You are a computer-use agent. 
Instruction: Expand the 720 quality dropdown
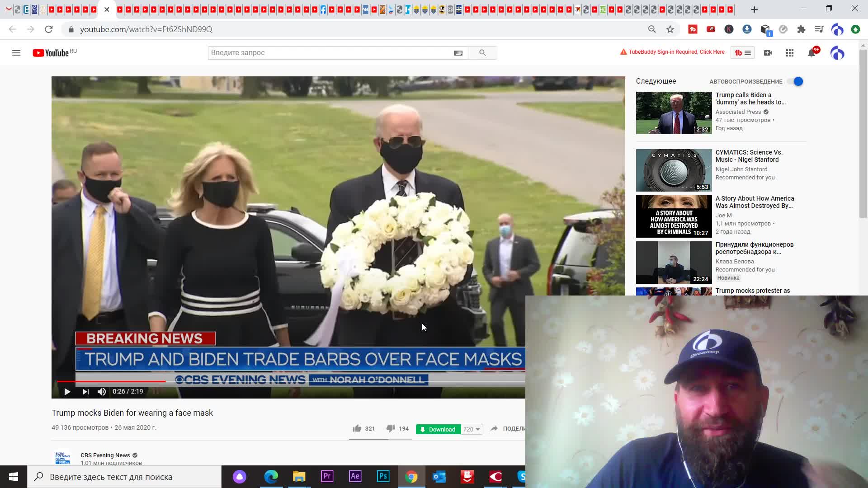coord(472,429)
